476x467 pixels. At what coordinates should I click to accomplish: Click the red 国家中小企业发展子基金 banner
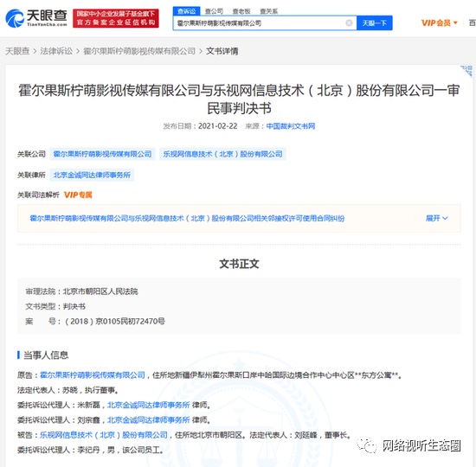coord(116,18)
